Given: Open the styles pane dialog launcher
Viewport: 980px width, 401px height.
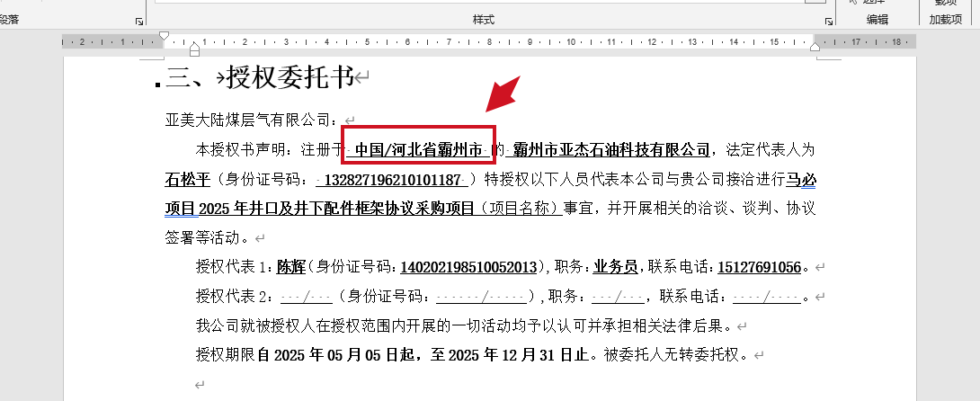Looking at the screenshot, I should point(829,22).
